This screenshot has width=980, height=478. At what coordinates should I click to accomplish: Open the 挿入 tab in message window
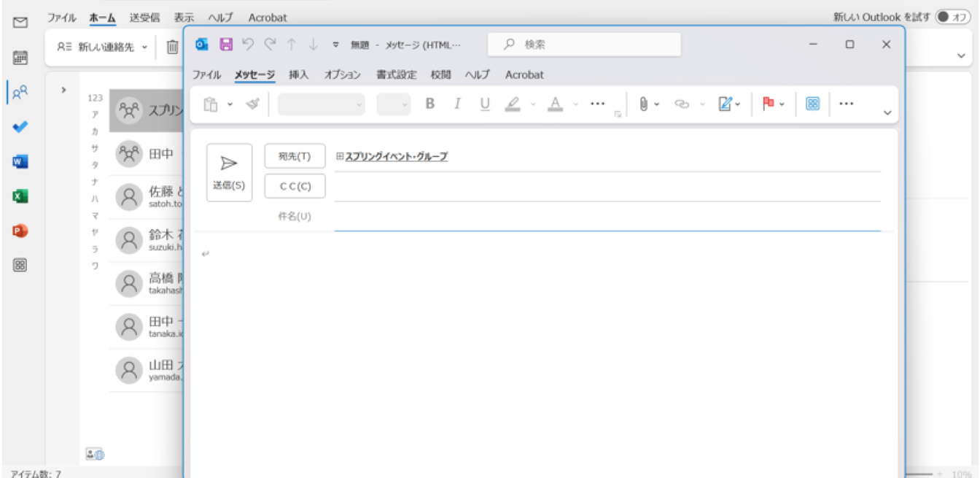point(299,74)
